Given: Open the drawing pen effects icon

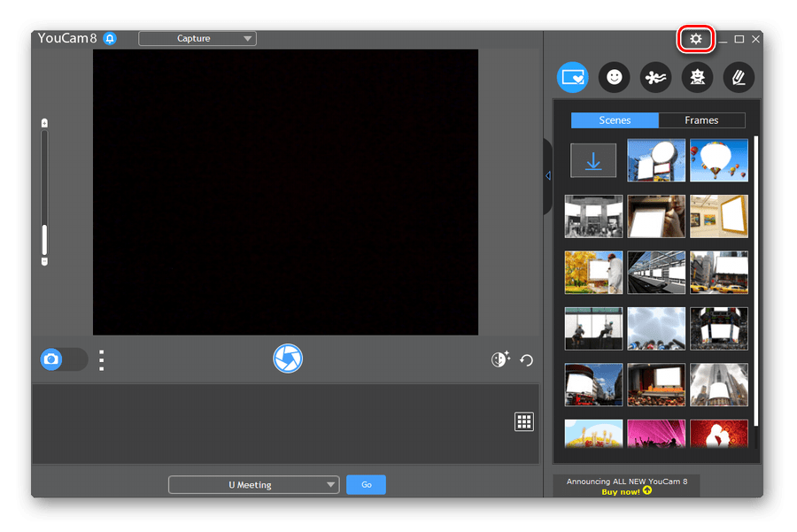Looking at the screenshot, I should click(x=739, y=78).
